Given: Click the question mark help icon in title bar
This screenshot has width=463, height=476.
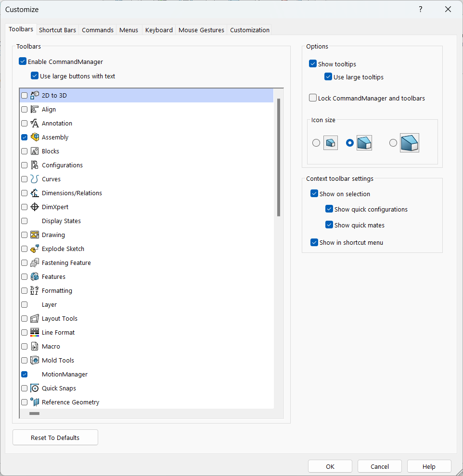Looking at the screenshot, I should click(421, 10).
